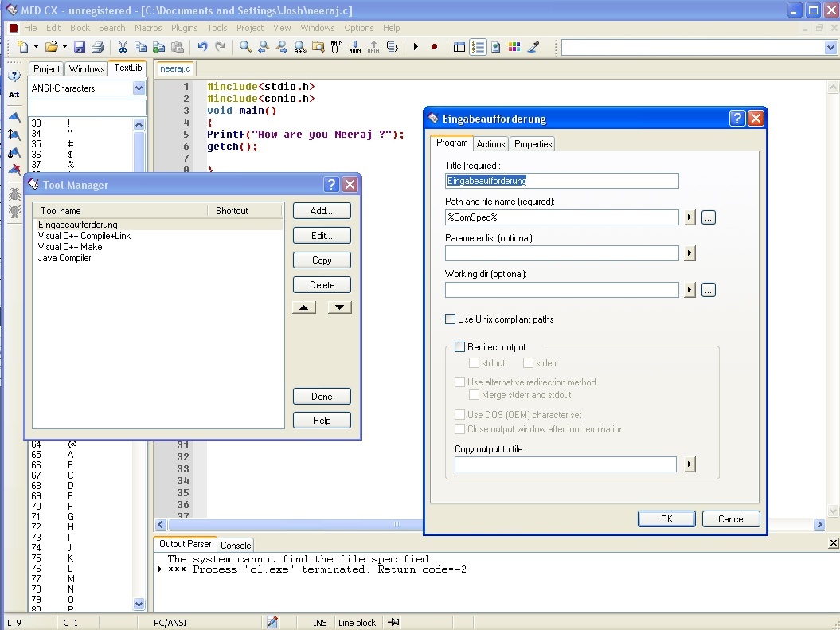Image resolution: width=840 pixels, height=630 pixels.
Task: Toggle the window split panel icon
Action: [459, 47]
